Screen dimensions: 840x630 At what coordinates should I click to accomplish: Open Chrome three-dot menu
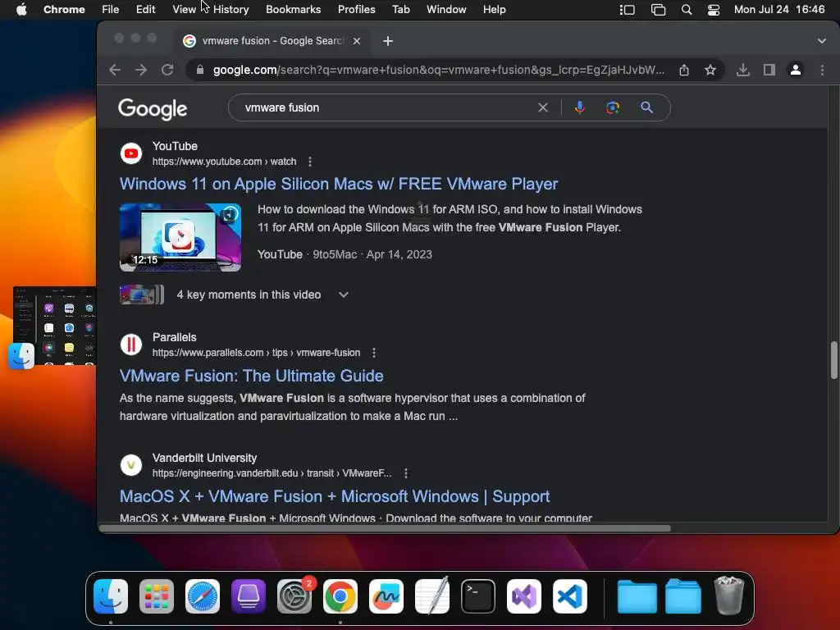coord(822,70)
